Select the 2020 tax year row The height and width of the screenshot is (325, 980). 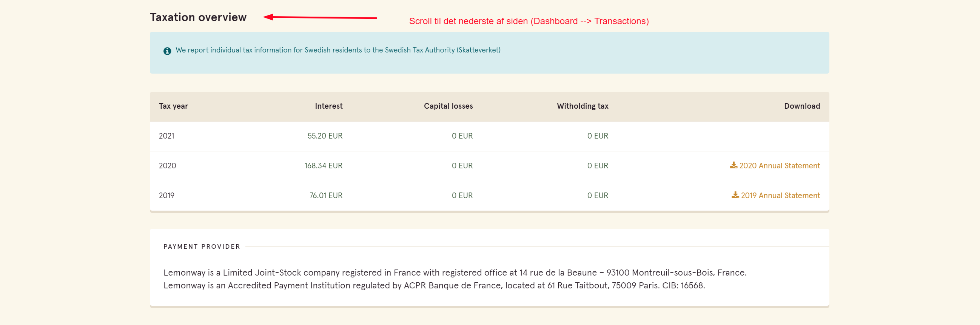point(489,166)
